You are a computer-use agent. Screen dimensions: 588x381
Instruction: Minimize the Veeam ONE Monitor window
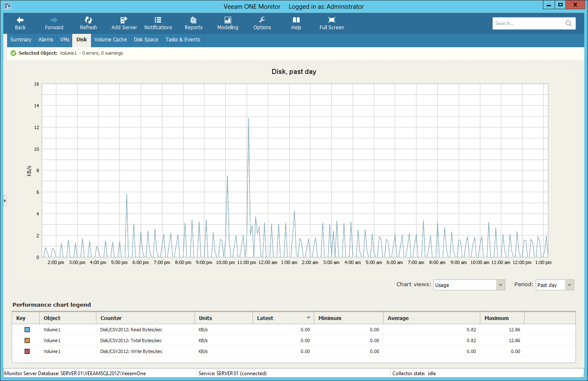point(549,5)
